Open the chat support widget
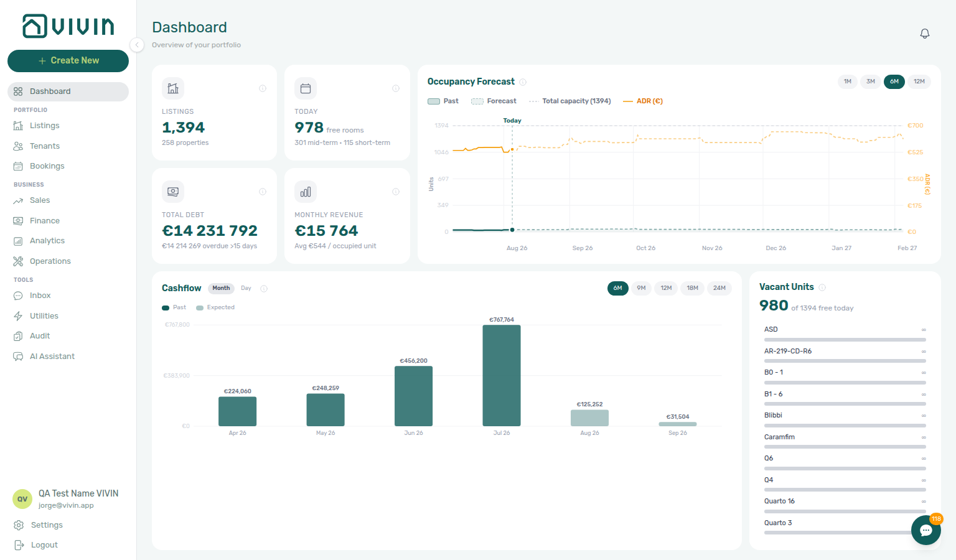The image size is (956, 560). (x=926, y=530)
